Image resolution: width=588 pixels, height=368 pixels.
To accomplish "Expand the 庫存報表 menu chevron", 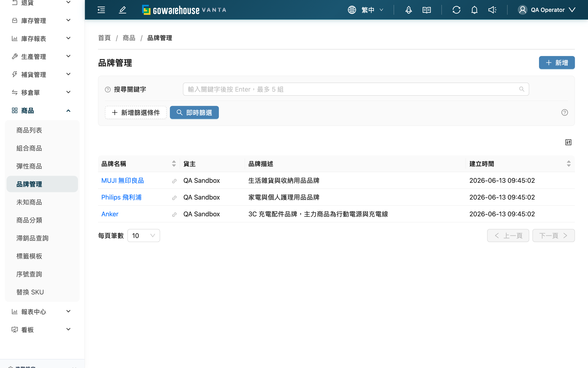I will 69,38.
